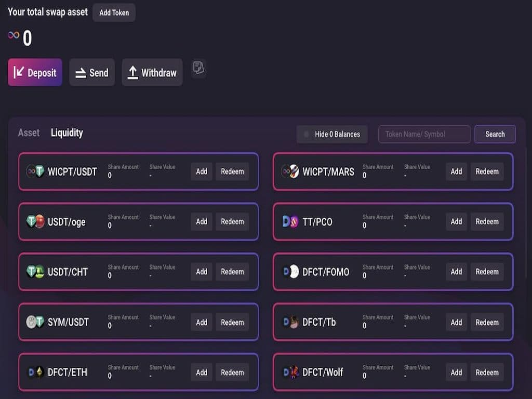Viewport: 532px width, 399px height.
Task: Focus the Token Name/Symbol search field
Action: [x=424, y=134]
